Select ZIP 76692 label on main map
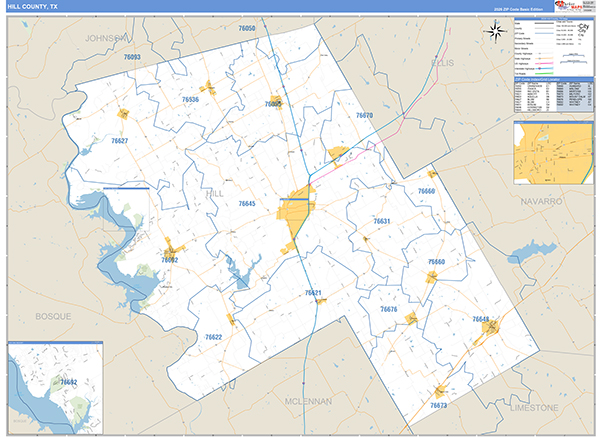 [170, 260]
